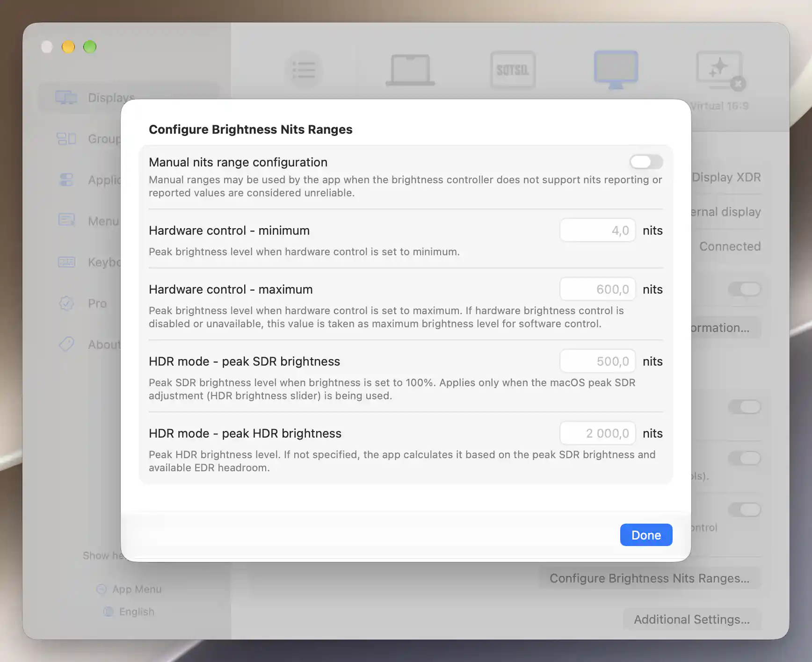812x662 pixels.
Task: Toggle switch beside Connected row
Action: click(745, 289)
